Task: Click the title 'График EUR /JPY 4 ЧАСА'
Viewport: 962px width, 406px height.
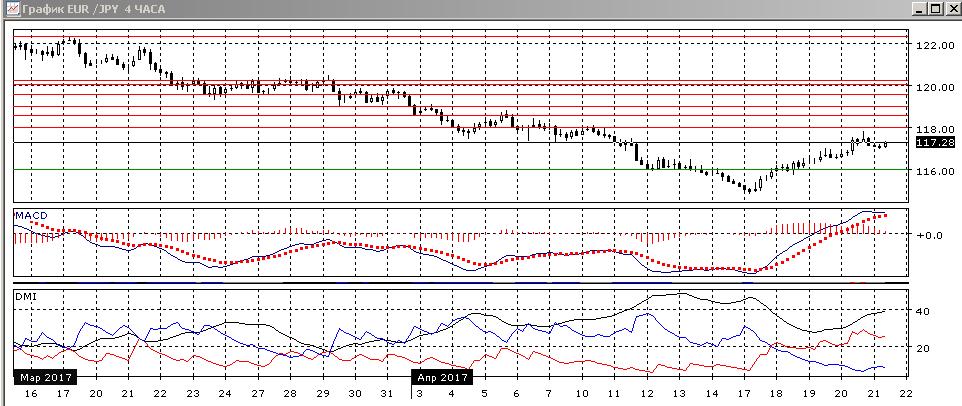Action: click(94, 9)
